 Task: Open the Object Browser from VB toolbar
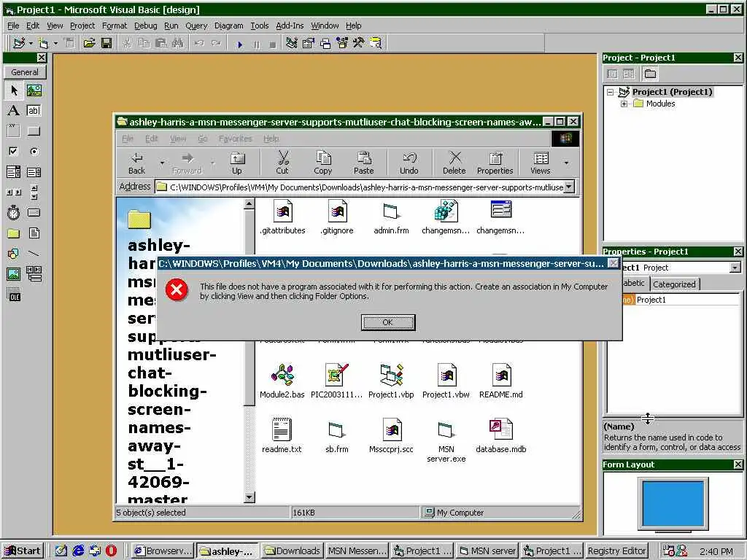click(342, 43)
